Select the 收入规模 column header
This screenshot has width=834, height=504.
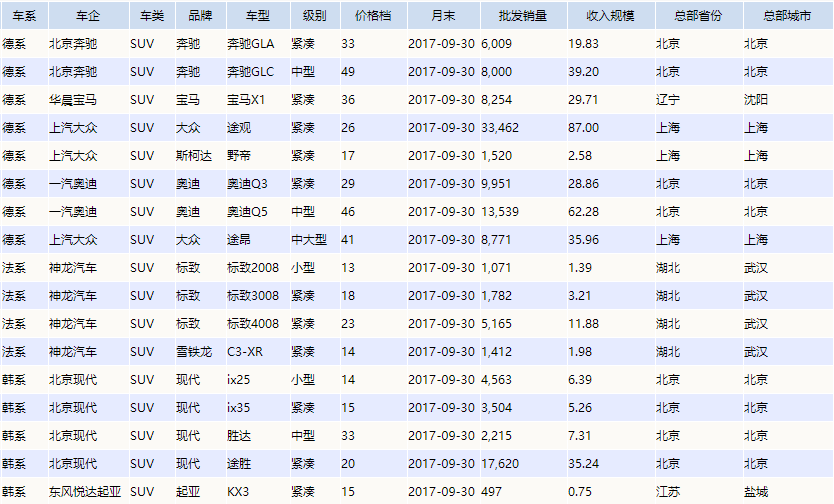(x=611, y=16)
